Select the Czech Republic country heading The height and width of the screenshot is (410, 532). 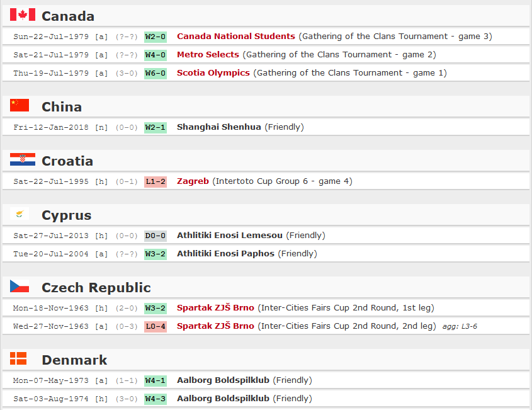click(96, 288)
